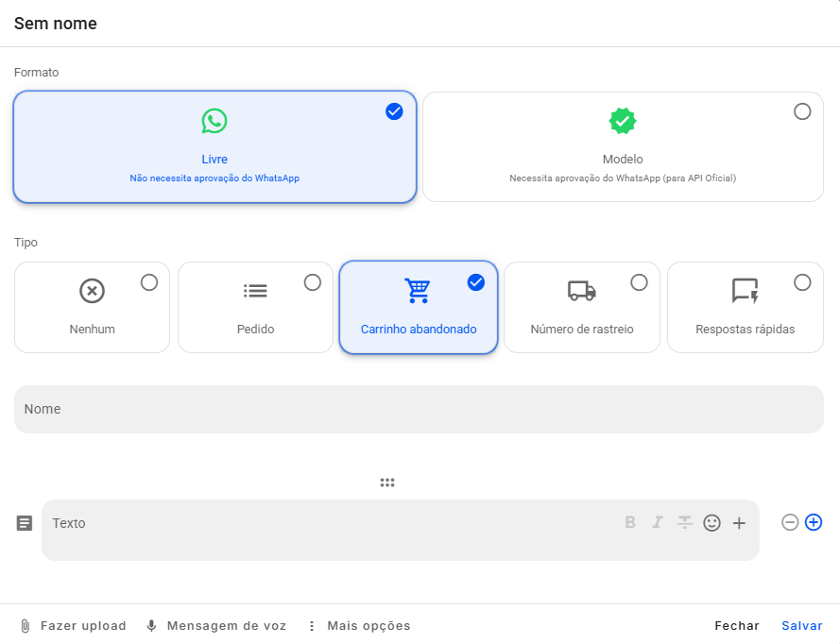Select the Respostas rápidas type
Image resolution: width=840 pixels, height=644 pixels.
(746, 307)
